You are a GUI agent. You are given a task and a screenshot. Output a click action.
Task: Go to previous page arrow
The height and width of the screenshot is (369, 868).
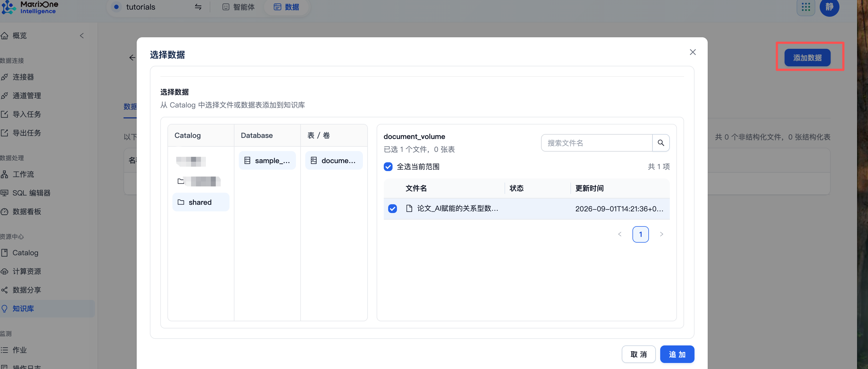pos(620,234)
